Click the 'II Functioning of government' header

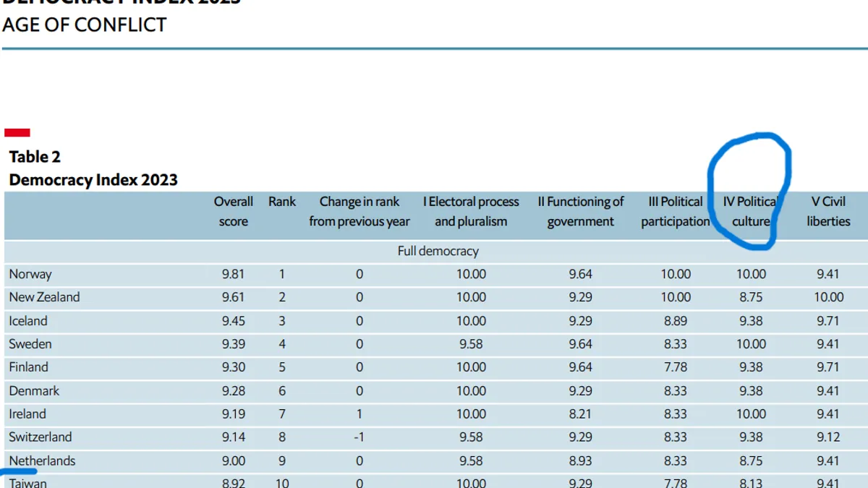[580, 211]
